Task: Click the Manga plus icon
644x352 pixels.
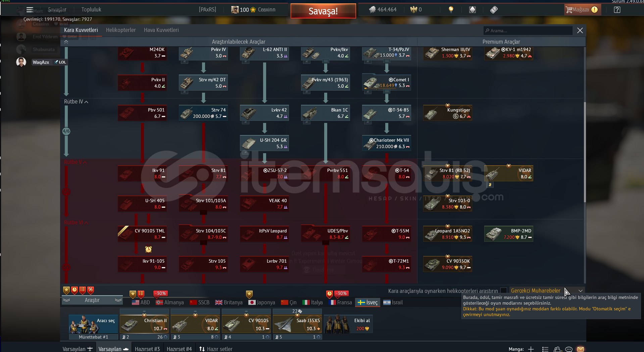Action: [531, 349]
